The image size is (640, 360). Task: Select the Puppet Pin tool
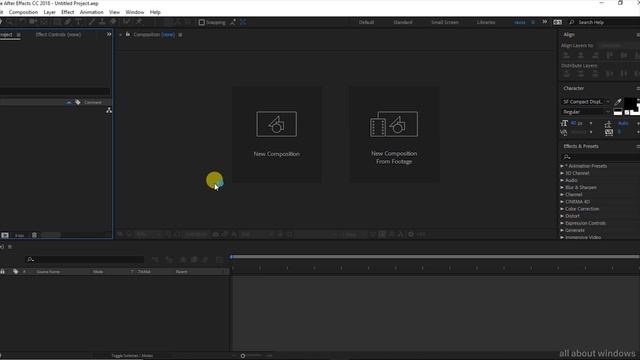pyautogui.click(x=139, y=22)
